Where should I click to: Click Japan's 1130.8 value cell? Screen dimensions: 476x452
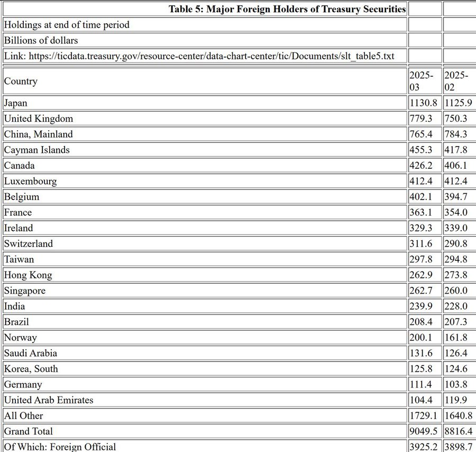pos(423,103)
